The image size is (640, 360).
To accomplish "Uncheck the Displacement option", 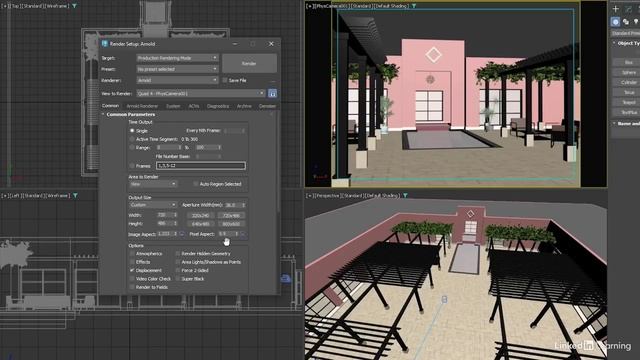I will (132, 270).
